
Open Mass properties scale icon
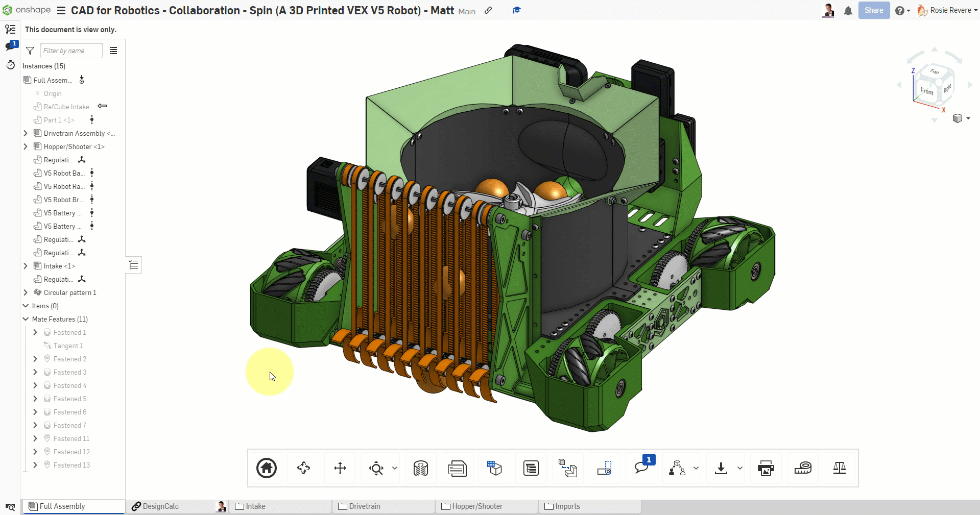(x=840, y=468)
